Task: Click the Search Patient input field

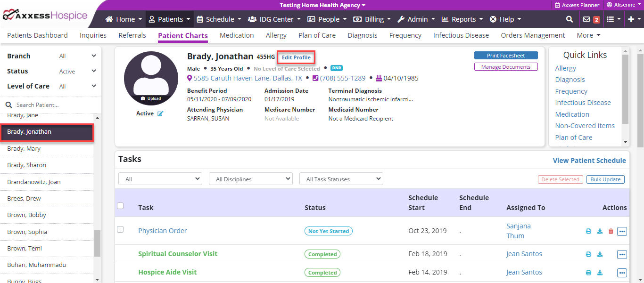Action: point(52,105)
